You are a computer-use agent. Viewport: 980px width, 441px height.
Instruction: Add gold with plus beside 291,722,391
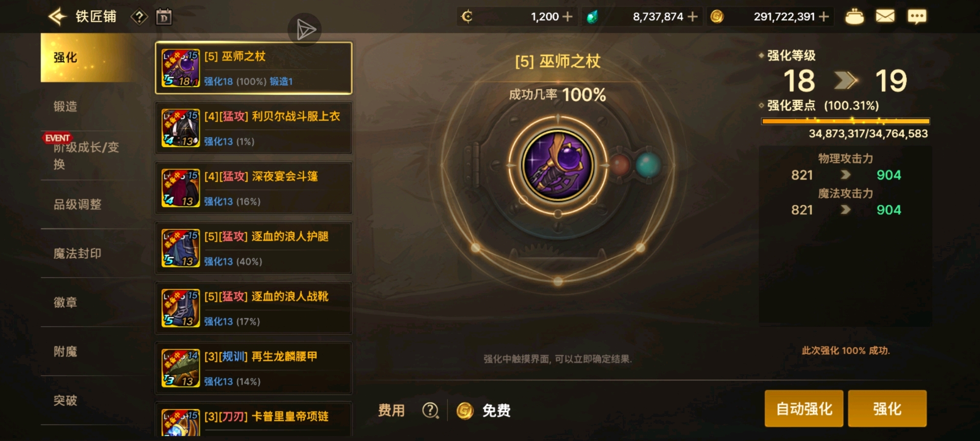point(824,17)
